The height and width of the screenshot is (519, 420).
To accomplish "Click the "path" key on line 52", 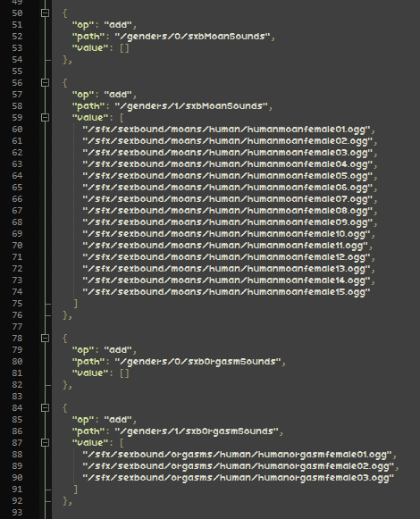I will [88, 37].
